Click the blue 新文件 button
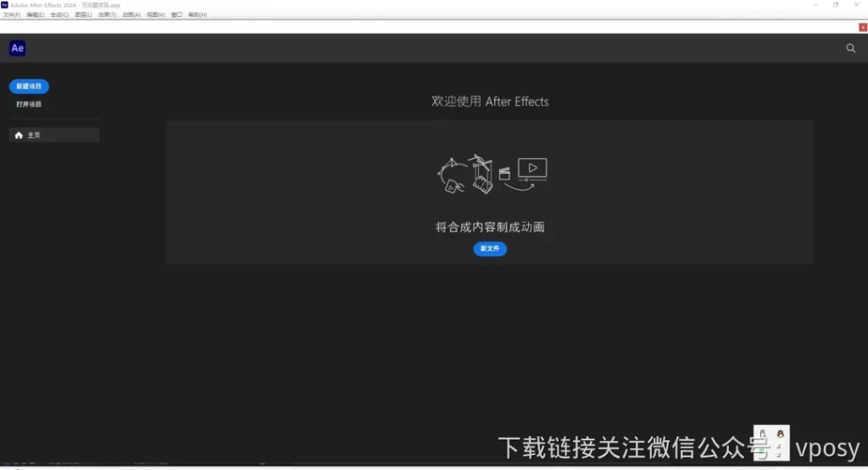868x470 pixels. click(490, 249)
